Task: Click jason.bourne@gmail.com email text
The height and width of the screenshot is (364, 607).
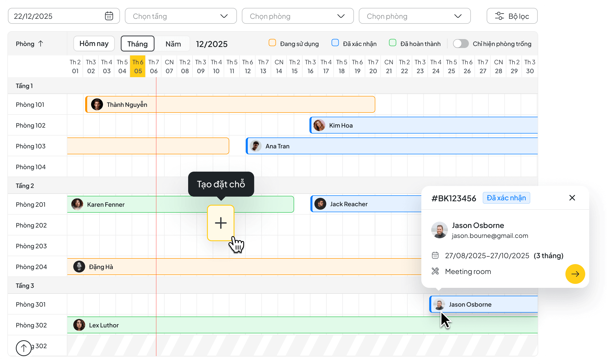Action: [x=490, y=236]
